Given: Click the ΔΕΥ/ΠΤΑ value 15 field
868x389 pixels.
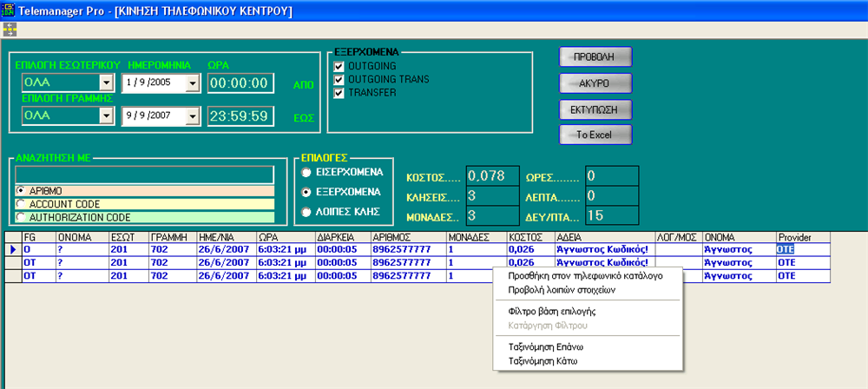Looking at the screenshot, I should point(612,215).
